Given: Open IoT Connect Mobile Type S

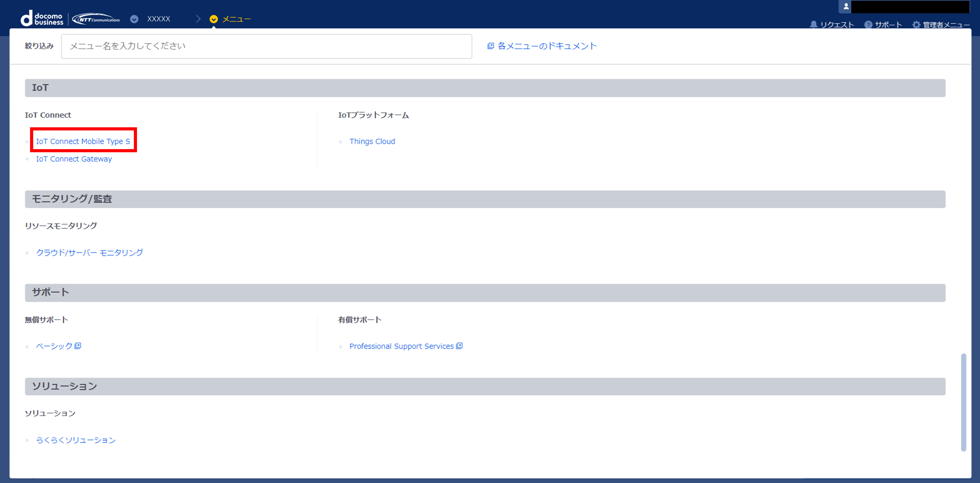Looking at the screenshot, I should (x=83, y=142).
